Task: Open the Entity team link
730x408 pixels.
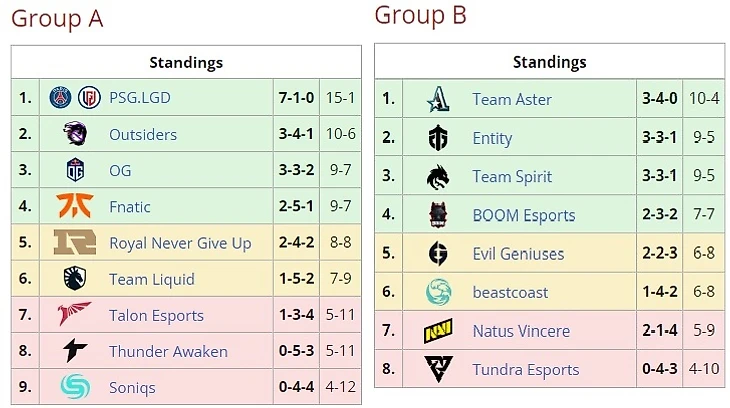Action: (x=492, y=138)
